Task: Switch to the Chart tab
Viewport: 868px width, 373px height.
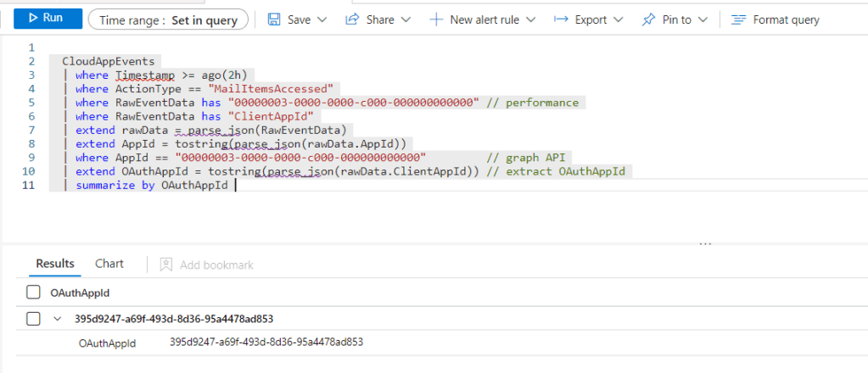Action: 109,264
